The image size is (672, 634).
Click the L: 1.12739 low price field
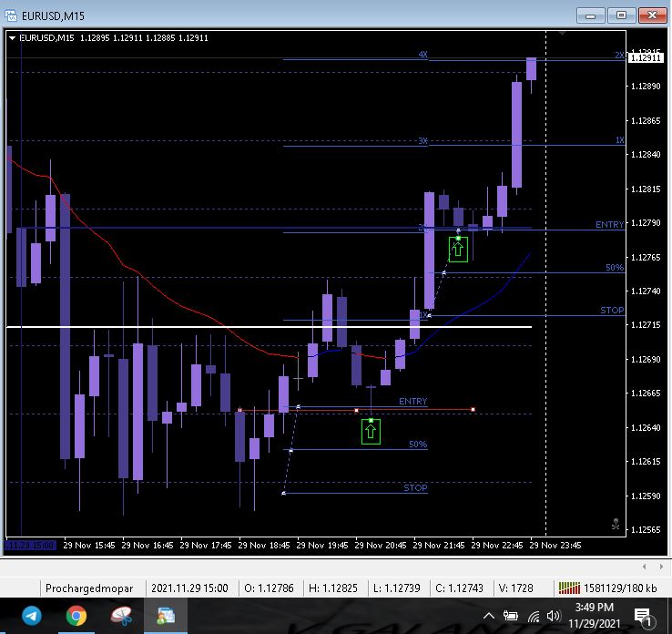tap(396, 588)
